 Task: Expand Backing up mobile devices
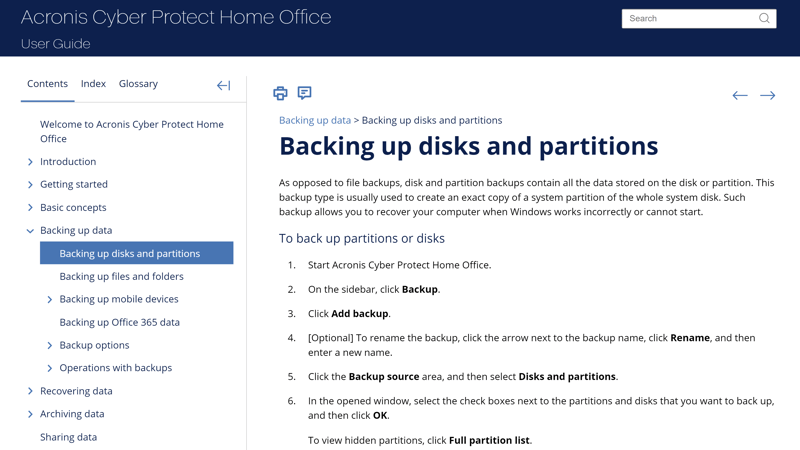[x=49, y=299]
